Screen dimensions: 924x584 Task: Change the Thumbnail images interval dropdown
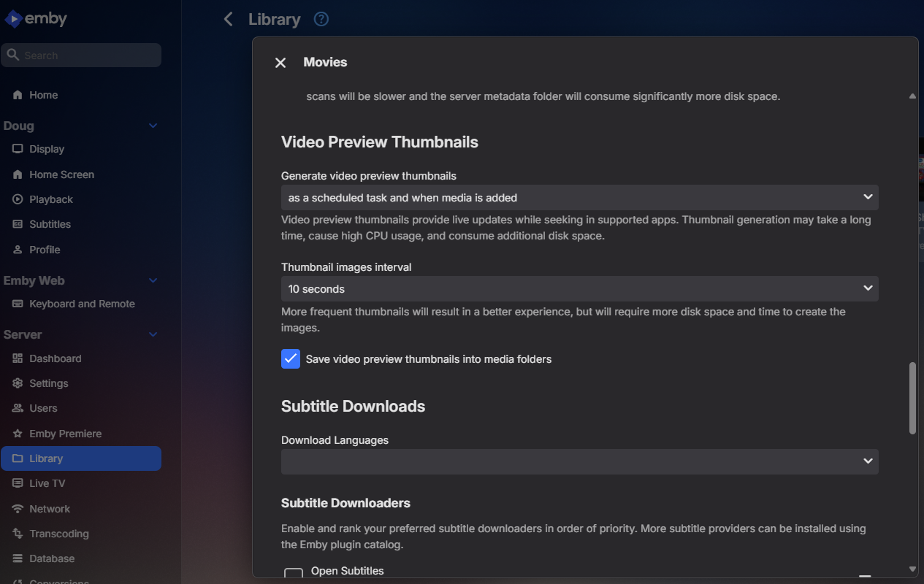[x=580, y=289]
